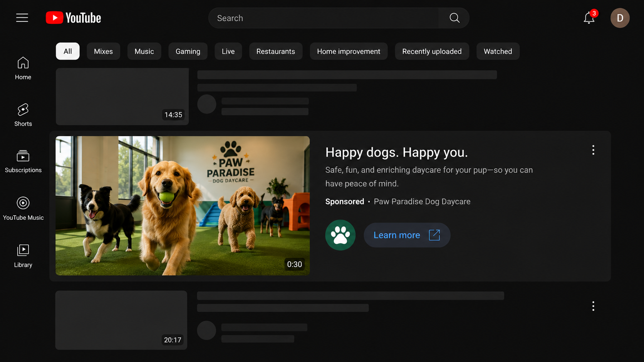Open the Paw Paradise dog daycare ad thumbnail
The image size is (644, 362).
point(183,206)
